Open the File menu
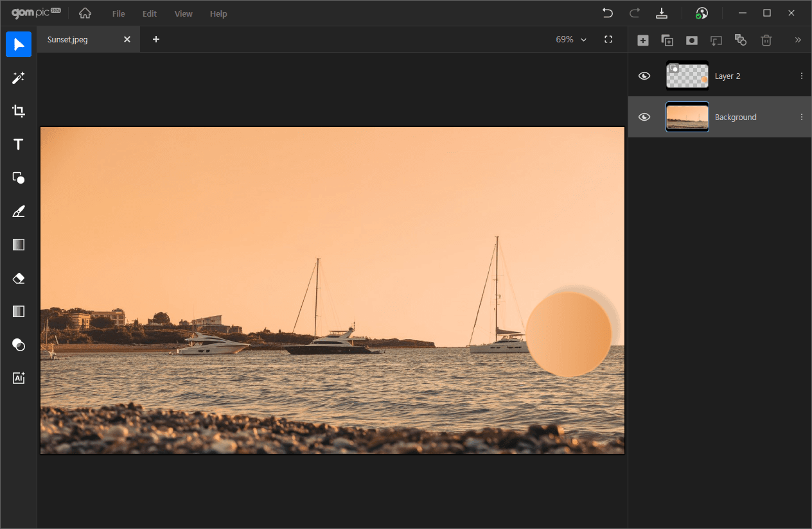812x529 pixels. click(x=118, y=13)
